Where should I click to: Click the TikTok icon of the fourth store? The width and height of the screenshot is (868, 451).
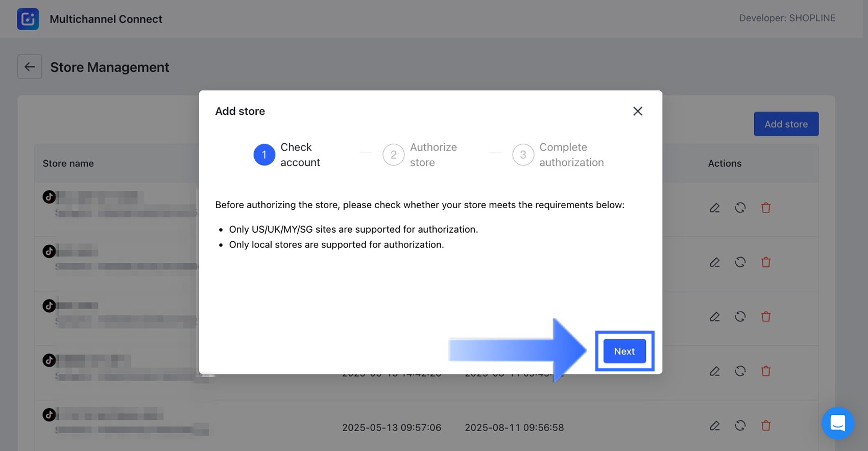49,360
